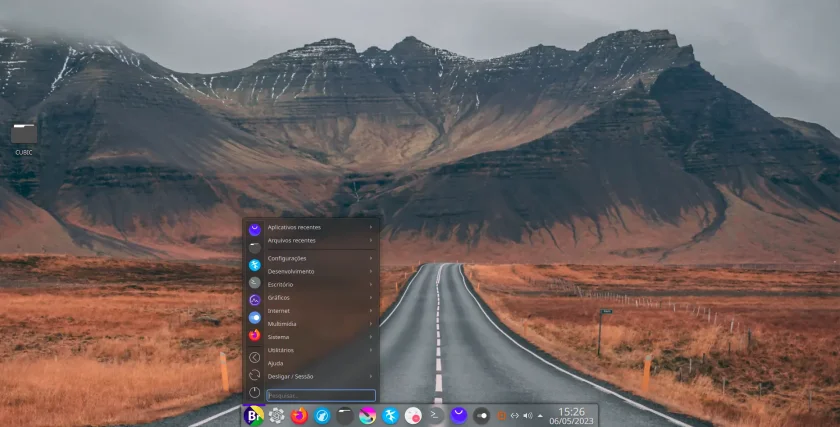
Task: Show hidden system tray icons arrow
Action: (x=540, y=416)
